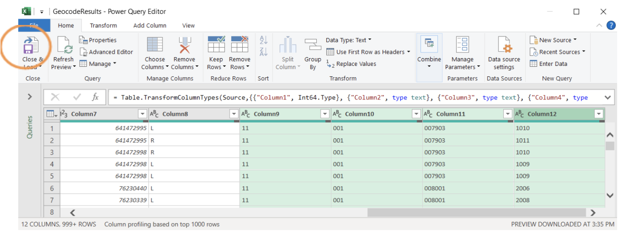Viewport: 644px width, 243px height.
Task: Select row 1 header number
Action: tap(52, 128)
